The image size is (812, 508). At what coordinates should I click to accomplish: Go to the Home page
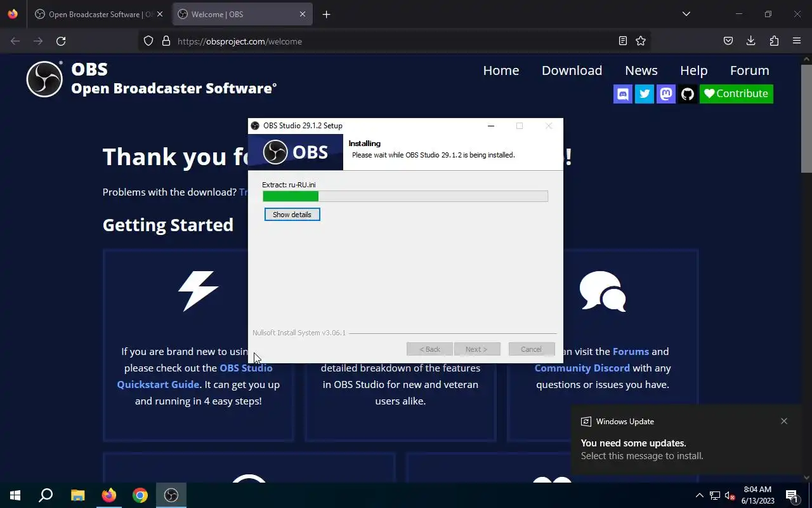pyautogui.click(x=501, y=70)
